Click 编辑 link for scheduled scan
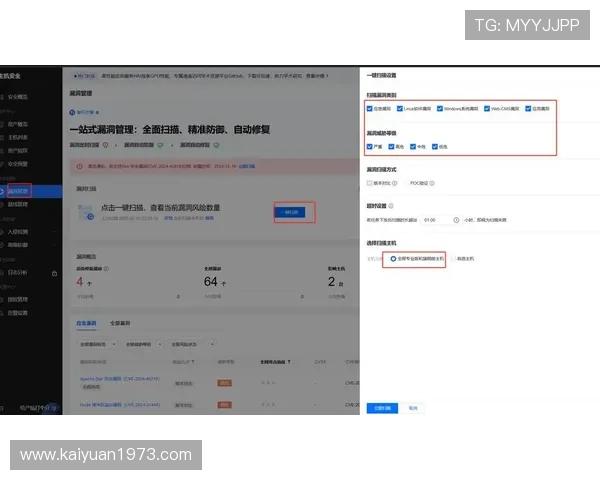Image resolution: width=600 pixels, height=480 pixels. pyautogui.click(x=209, y=218)
